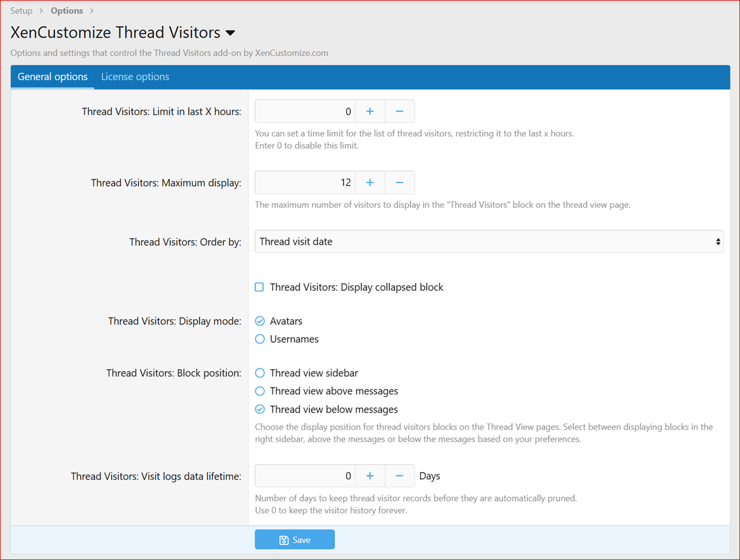Focus the Visit logs data lifetime field
The height and width of the screenshot is (560, 740).
pyautogui.click(x=305, y=476)
